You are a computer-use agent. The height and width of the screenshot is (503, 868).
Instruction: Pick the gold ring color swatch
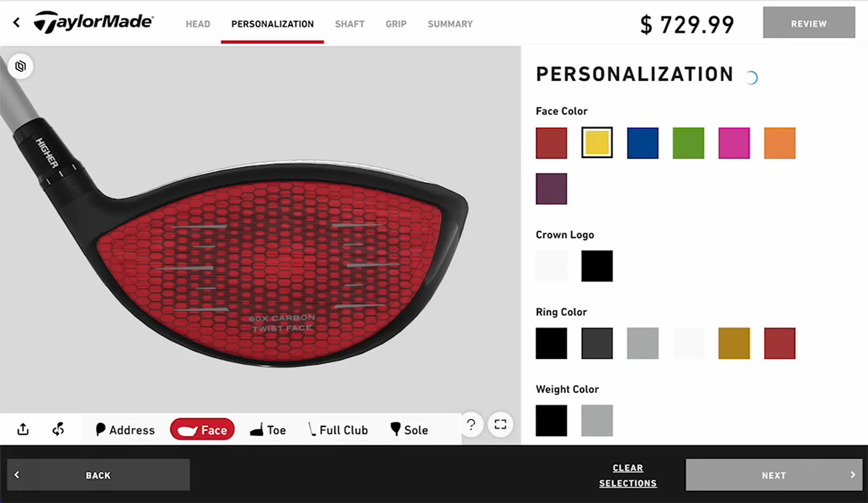click(x=734, y=343)
